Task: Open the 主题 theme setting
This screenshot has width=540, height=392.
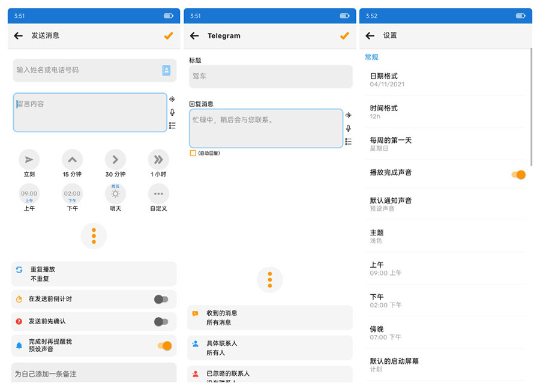Action: [444, 237]
